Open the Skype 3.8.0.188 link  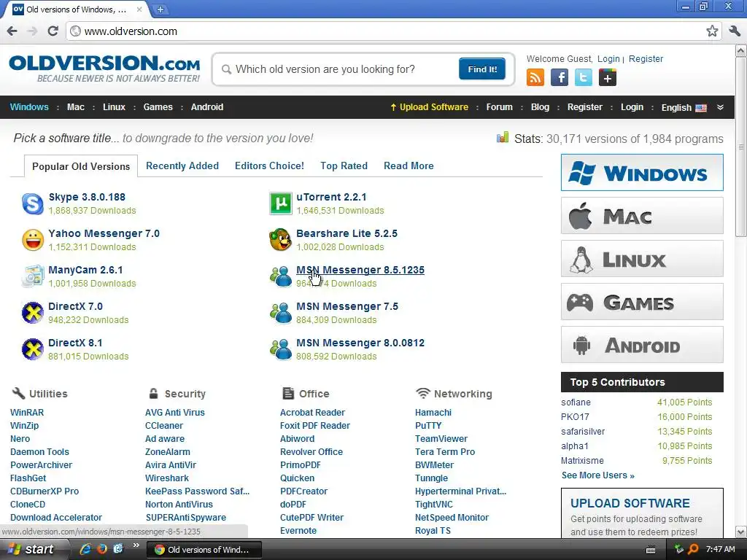click(87, 197)
